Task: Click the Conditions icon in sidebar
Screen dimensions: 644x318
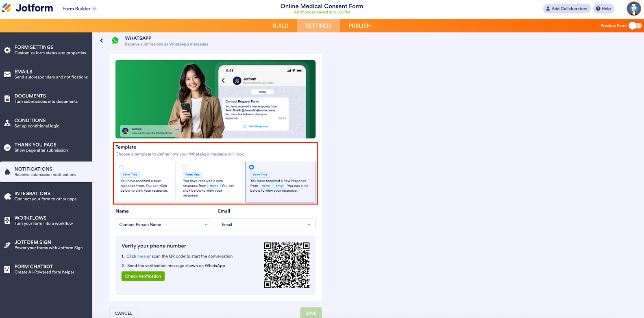Action: pos(7,123)
